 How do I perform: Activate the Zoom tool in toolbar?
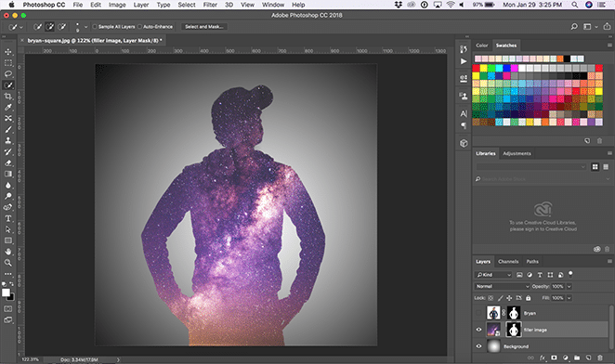coord(7,263)
